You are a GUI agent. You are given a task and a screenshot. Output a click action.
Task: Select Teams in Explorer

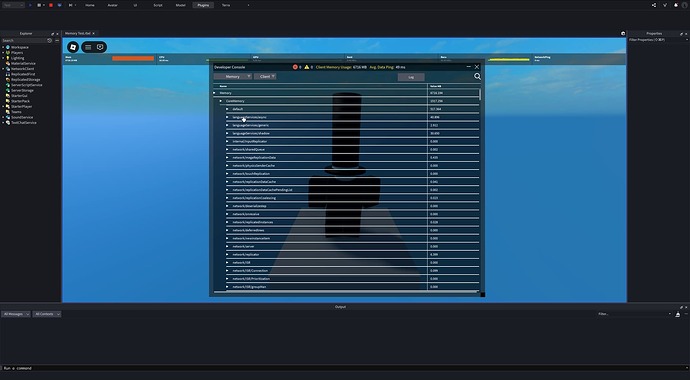(x=14, y=112)
